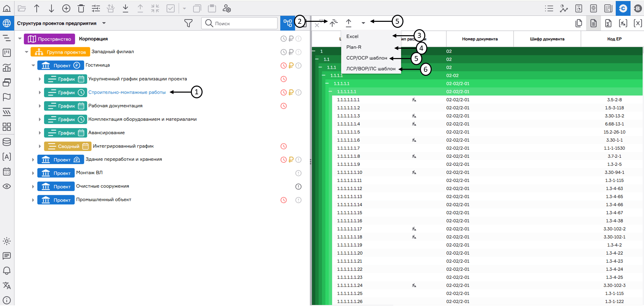Open the calendar icon in left sidebar
The width and height of the screenshot is (644, 306).
(x=7, y=172)
